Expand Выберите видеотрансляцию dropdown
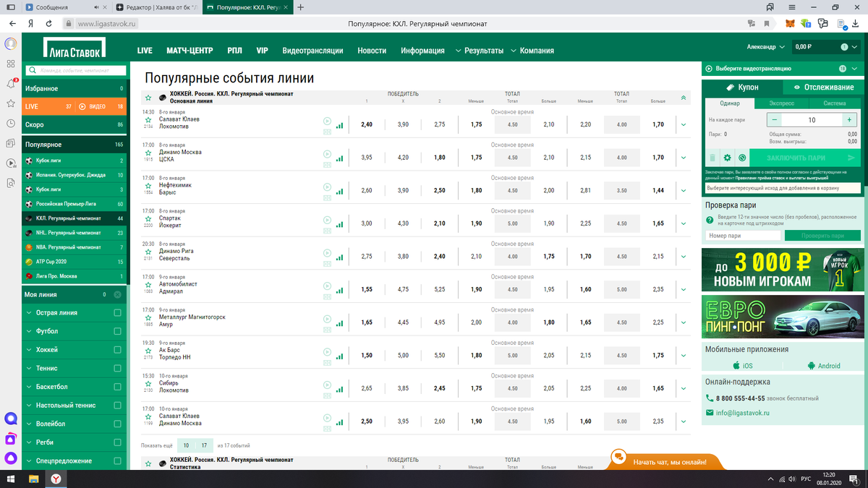Screen dimensions: 868x488 [856, 69]
